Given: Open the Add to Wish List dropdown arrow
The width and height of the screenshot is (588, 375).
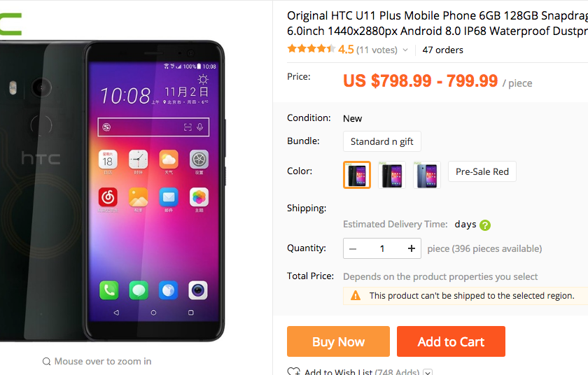Looking at the screenshot, I should 428,372.
